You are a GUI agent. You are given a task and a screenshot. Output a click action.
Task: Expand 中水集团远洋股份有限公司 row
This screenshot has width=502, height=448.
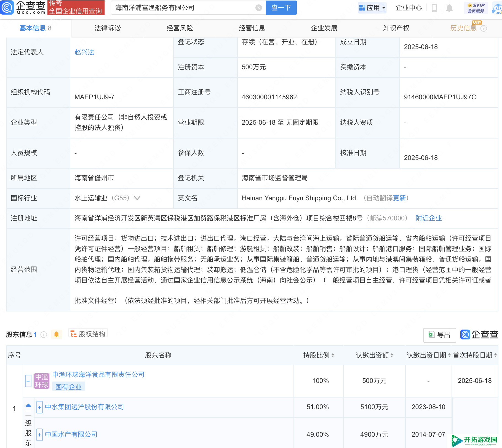coord(39,407)
